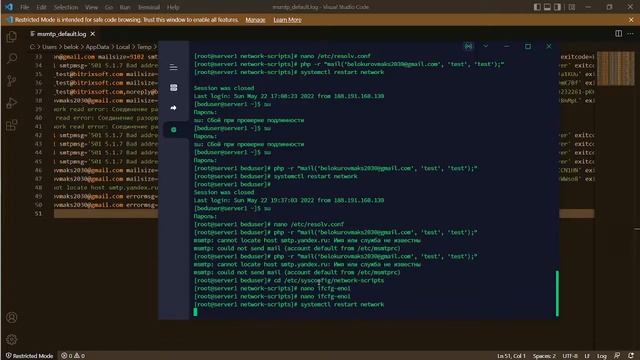
Task: Select the active session green icon
Action: [x=173, y=130]
